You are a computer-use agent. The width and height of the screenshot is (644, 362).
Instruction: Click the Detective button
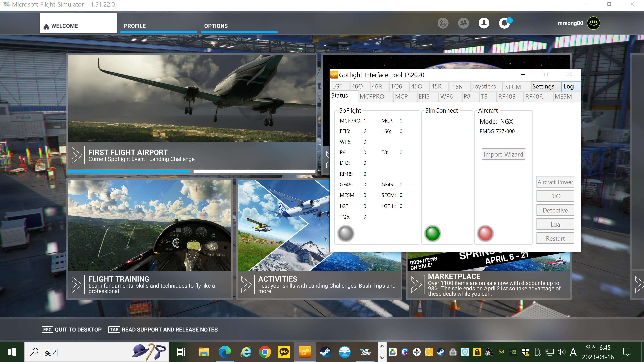555,210
